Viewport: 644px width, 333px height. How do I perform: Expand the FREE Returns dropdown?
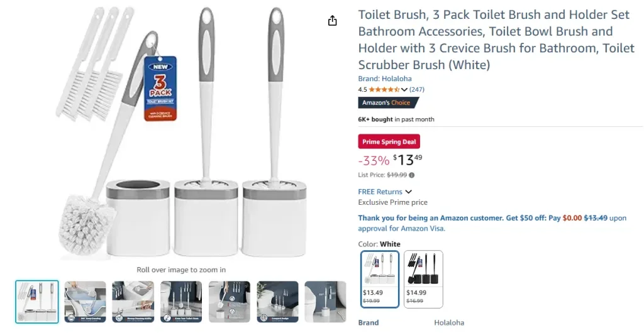pyautogui.click(x=409, y=192)
